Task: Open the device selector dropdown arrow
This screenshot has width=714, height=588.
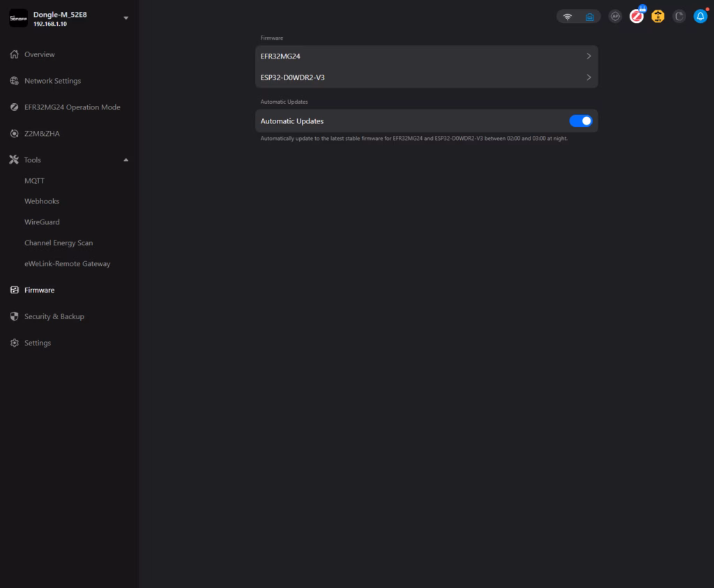Action: pyautogui.click(x=126, y=18)
